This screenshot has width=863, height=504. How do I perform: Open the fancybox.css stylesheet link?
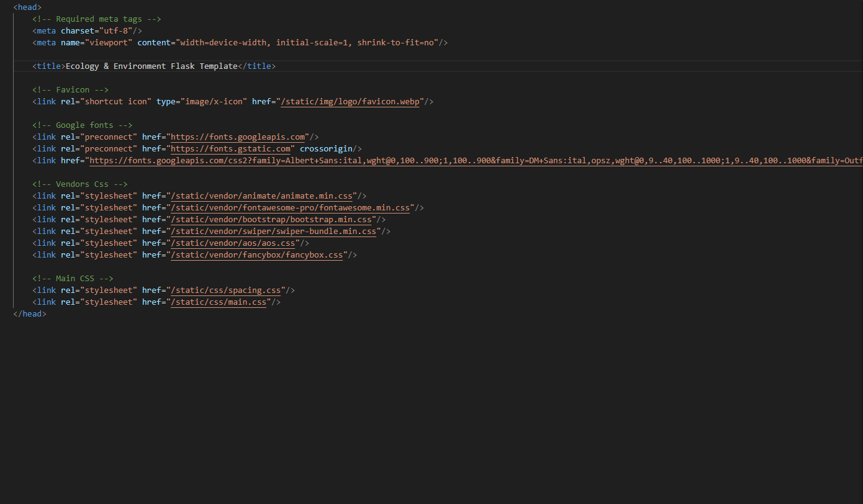pos(256,254)
